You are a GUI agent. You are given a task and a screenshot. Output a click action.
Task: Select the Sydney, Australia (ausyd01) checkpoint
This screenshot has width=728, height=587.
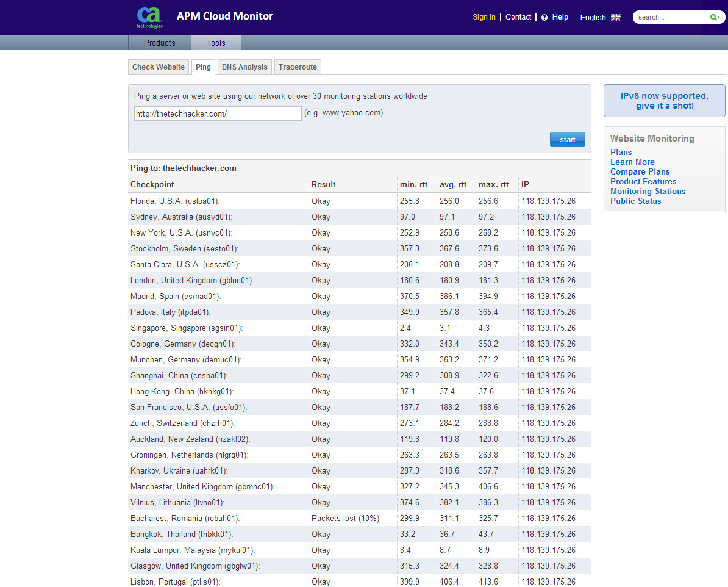(182, 217)
